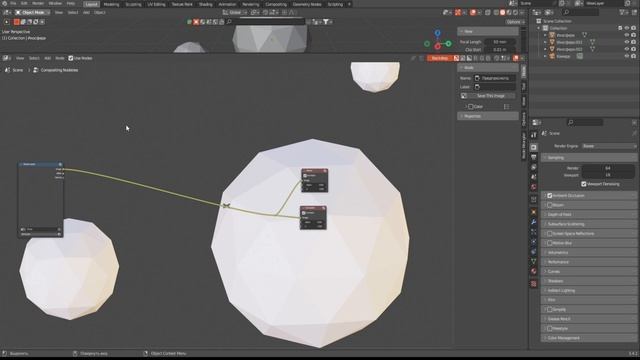Open the Object Data green triangle tab

[x=533, y=261]
